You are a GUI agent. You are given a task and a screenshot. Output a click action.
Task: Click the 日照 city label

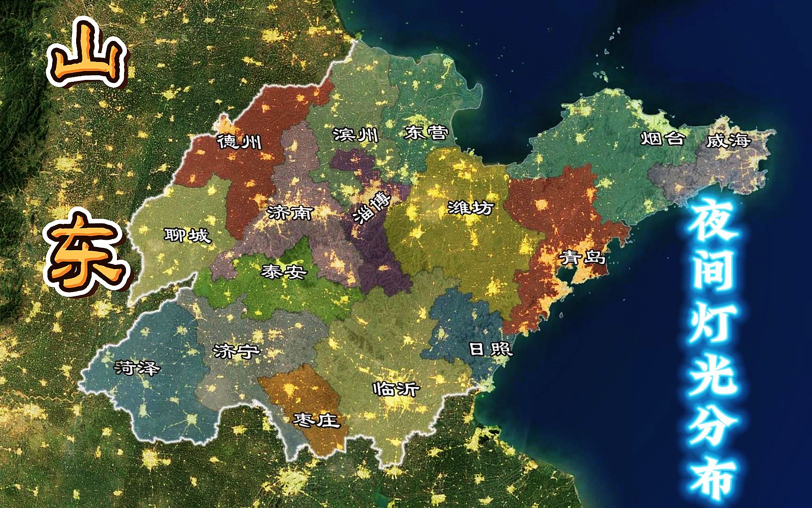491,349
